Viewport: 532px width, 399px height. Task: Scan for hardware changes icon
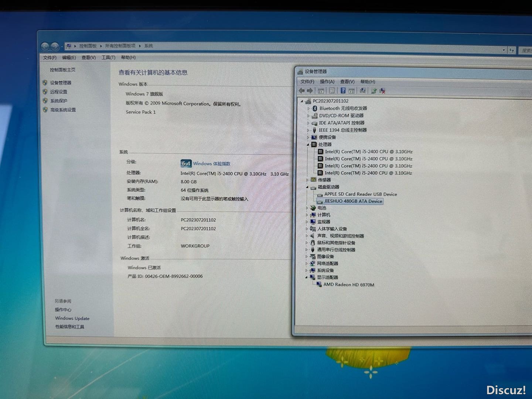pyautogui.click(x=363, y=91)
